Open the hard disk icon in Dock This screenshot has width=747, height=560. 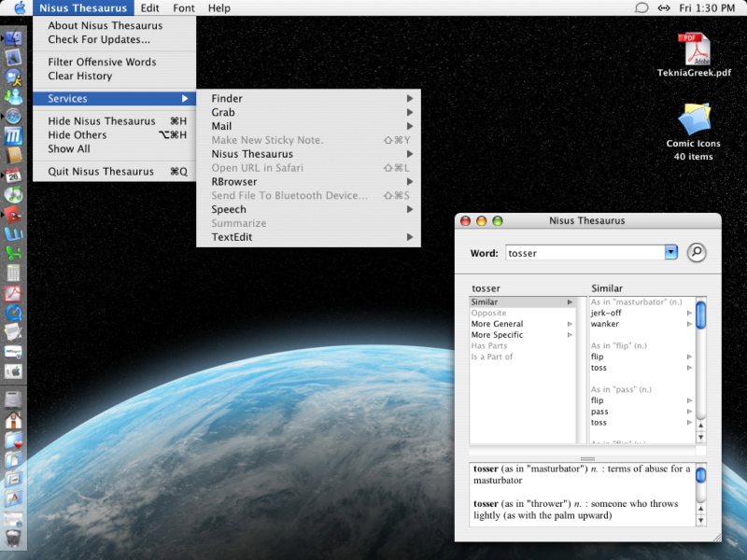pos(13,399)
